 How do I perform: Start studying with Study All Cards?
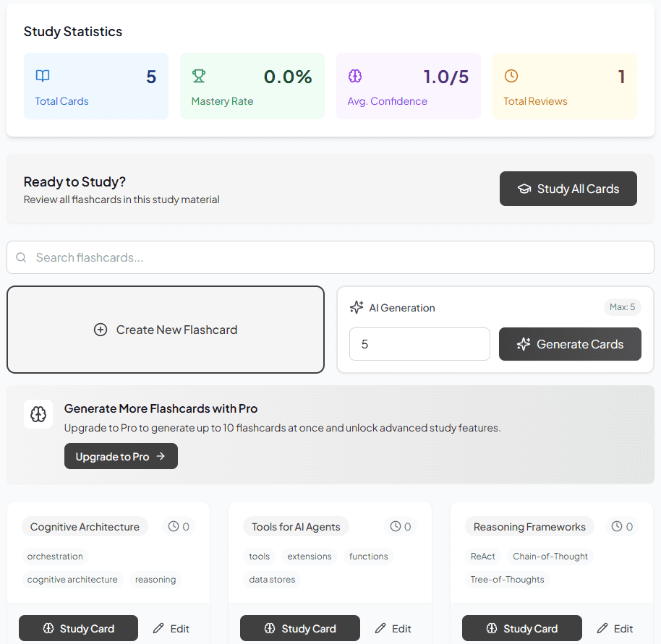pos(568,189)
